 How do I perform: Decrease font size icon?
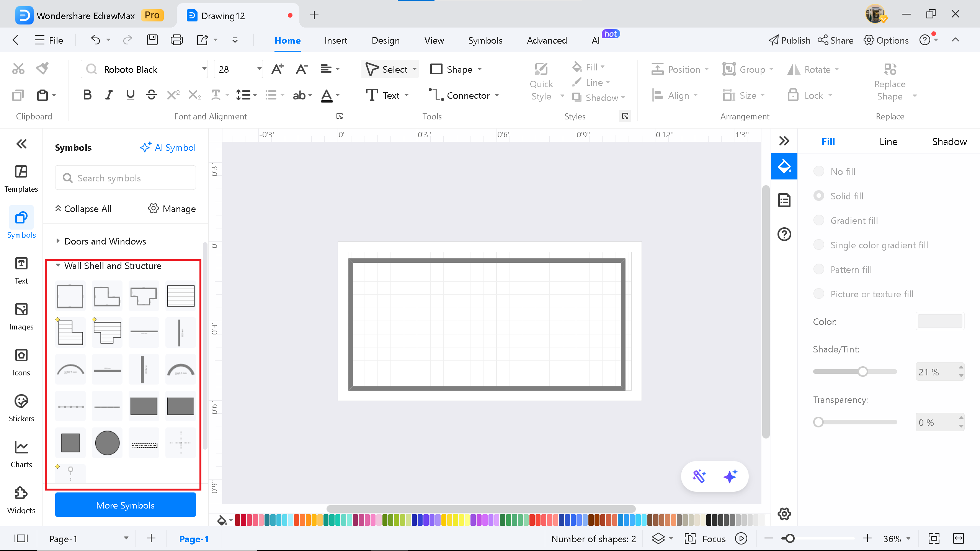(302, 69)
